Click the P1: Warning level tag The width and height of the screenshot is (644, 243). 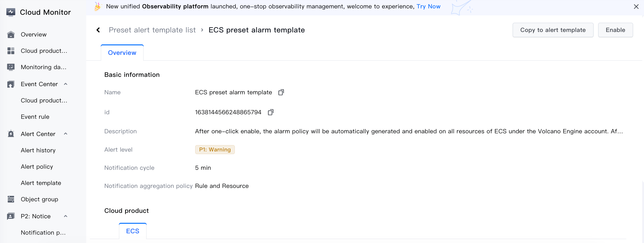(215, 150)
